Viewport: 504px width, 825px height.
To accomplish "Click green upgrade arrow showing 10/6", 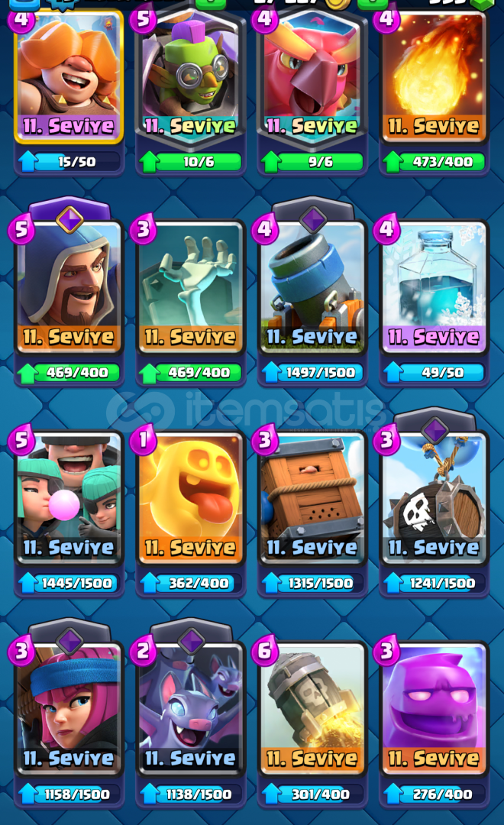I will point(150,161).
